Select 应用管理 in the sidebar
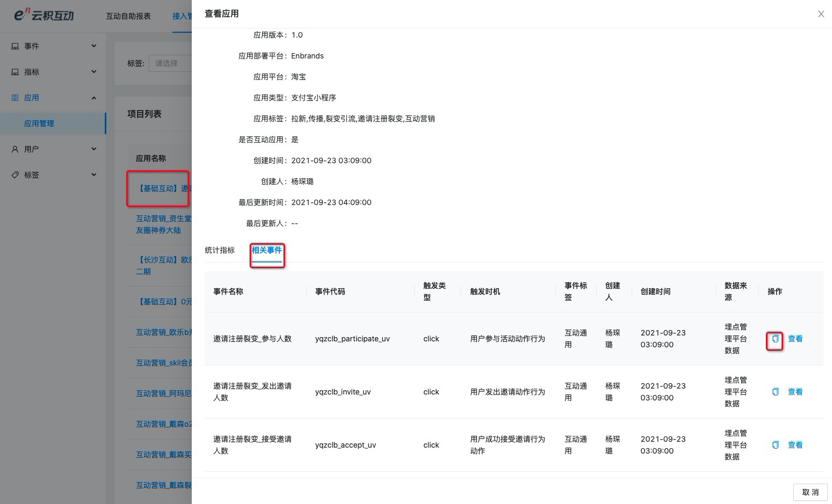Viewport: 832px width, 504px height. point(39,123)
